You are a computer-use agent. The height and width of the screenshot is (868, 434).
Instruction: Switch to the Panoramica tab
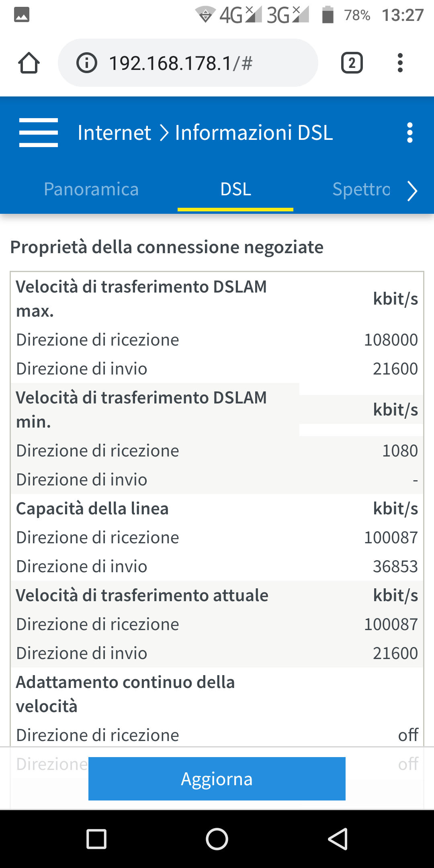91,189
